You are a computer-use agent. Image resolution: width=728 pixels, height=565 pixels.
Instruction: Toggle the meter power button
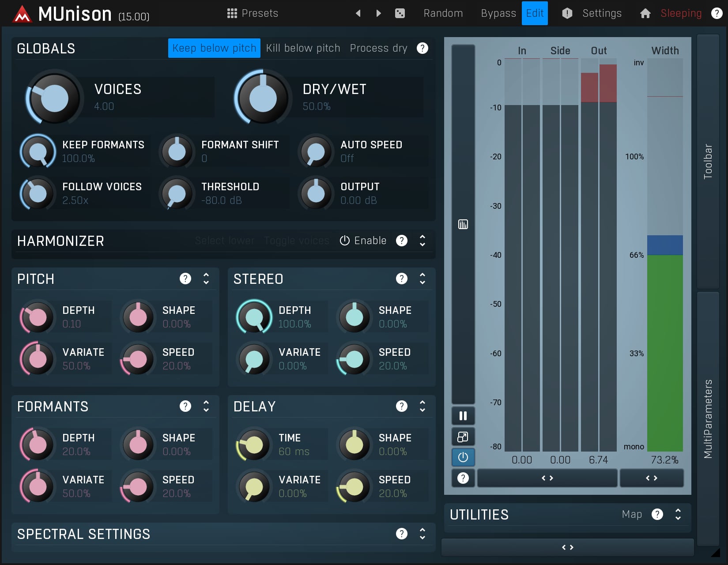coord(463,457)
